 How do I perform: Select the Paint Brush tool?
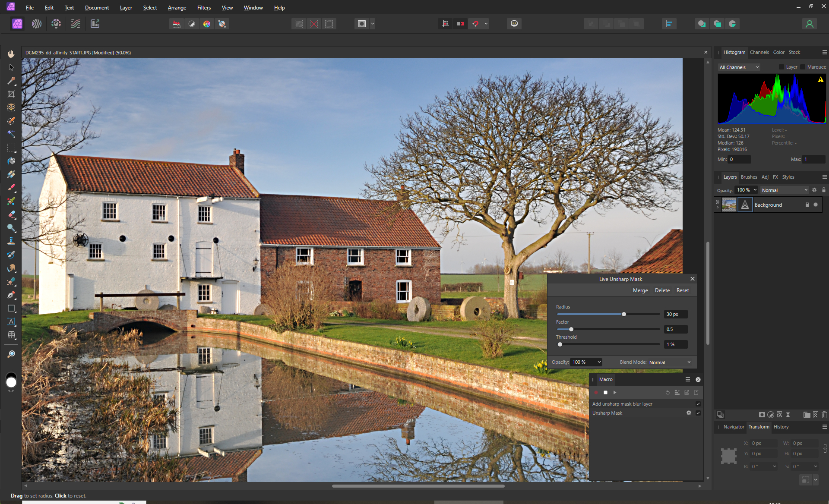click(x=11, y=188)
